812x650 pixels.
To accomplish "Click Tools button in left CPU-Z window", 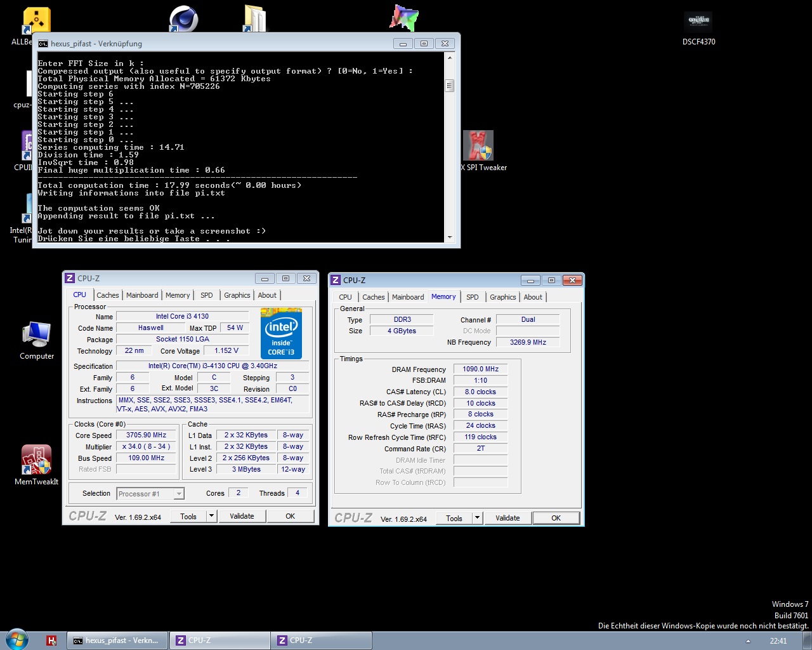I will coord(188,516).
